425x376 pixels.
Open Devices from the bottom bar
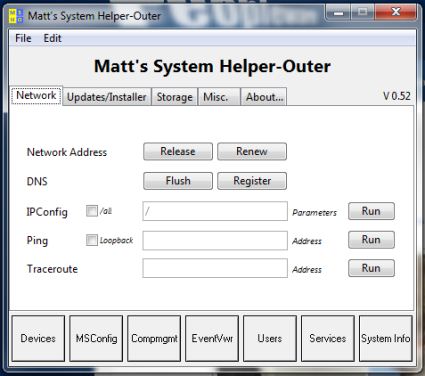38,339
